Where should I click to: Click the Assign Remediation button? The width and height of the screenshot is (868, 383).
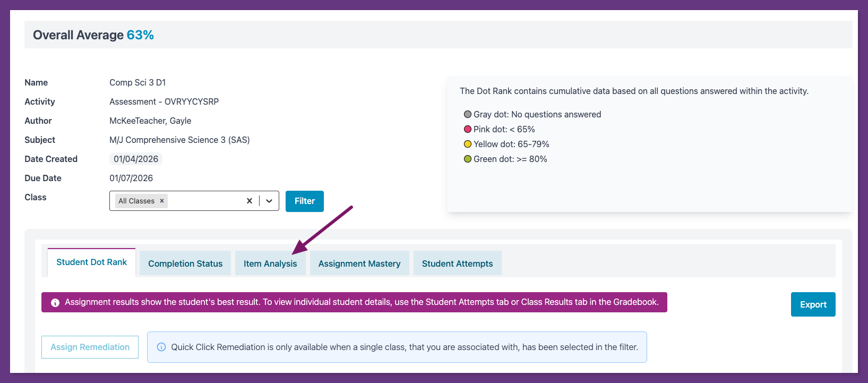[x=90, y=347]
